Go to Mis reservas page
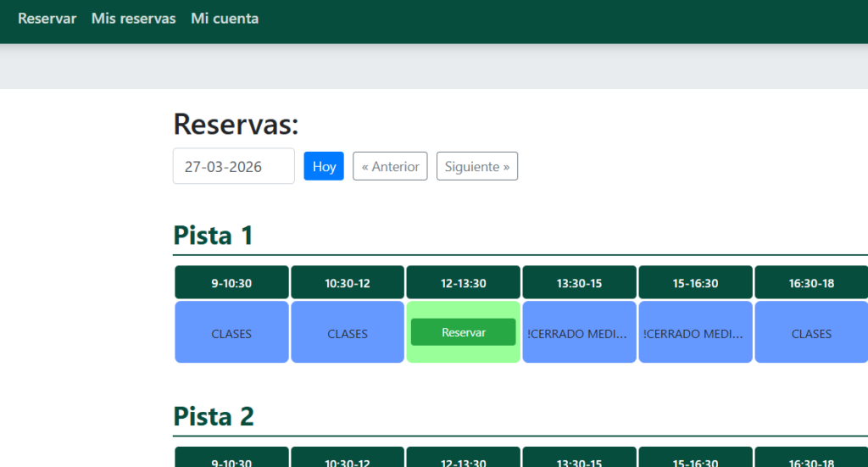This screenshot has width=868, height=467. [x=133, y=19]
